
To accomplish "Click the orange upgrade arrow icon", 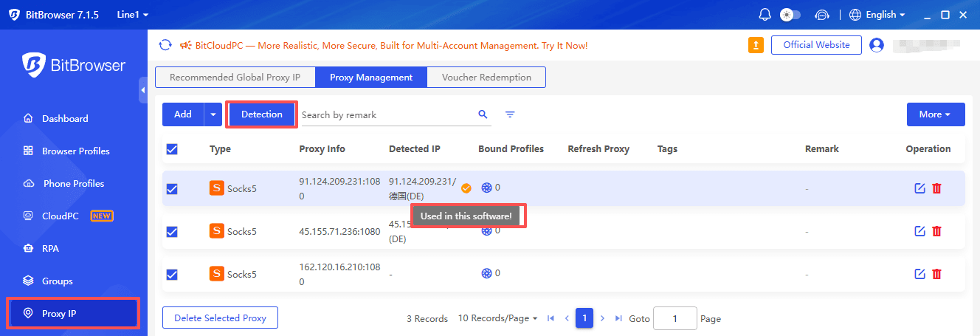I will click(x=756, y=45).
